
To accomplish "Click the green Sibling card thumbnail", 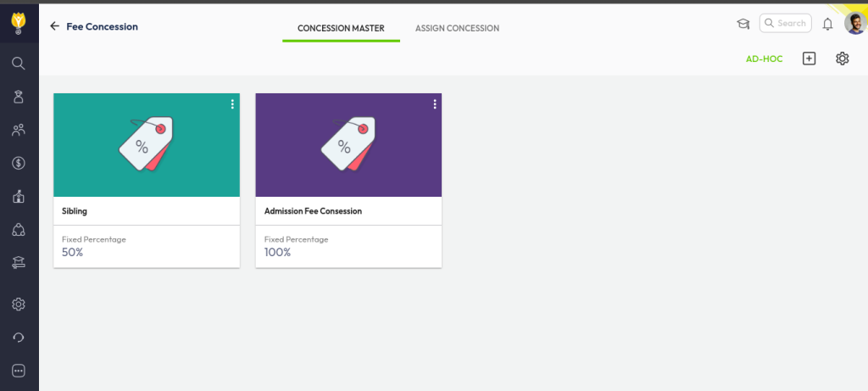I will [x=146, y=145].
